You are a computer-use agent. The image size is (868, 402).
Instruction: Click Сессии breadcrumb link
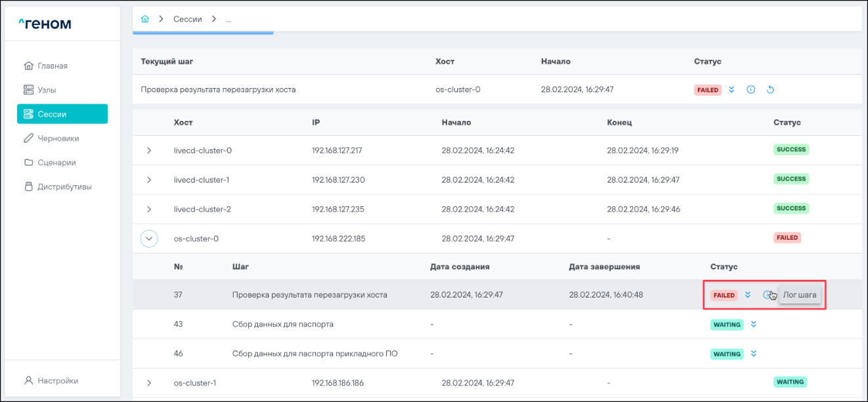coord(187,19)
